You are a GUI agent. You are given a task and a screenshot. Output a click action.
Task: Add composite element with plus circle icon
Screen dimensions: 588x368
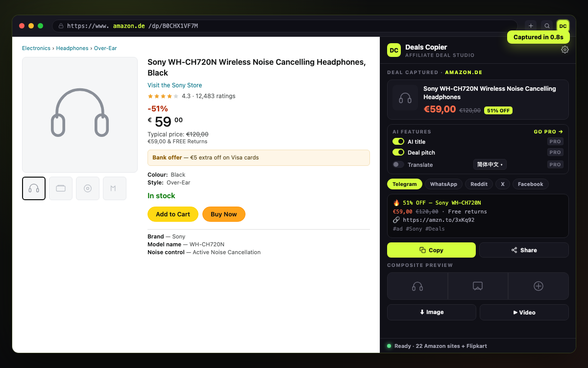[539, 286]
